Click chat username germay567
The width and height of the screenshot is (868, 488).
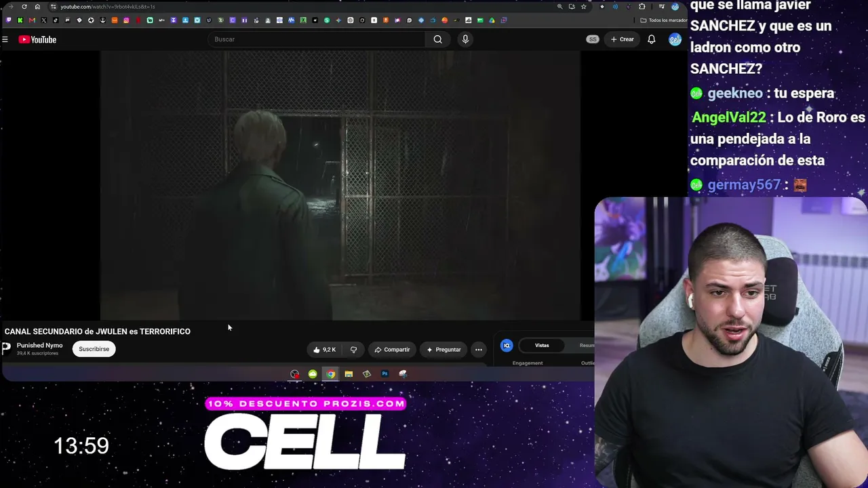click(744, 185)
